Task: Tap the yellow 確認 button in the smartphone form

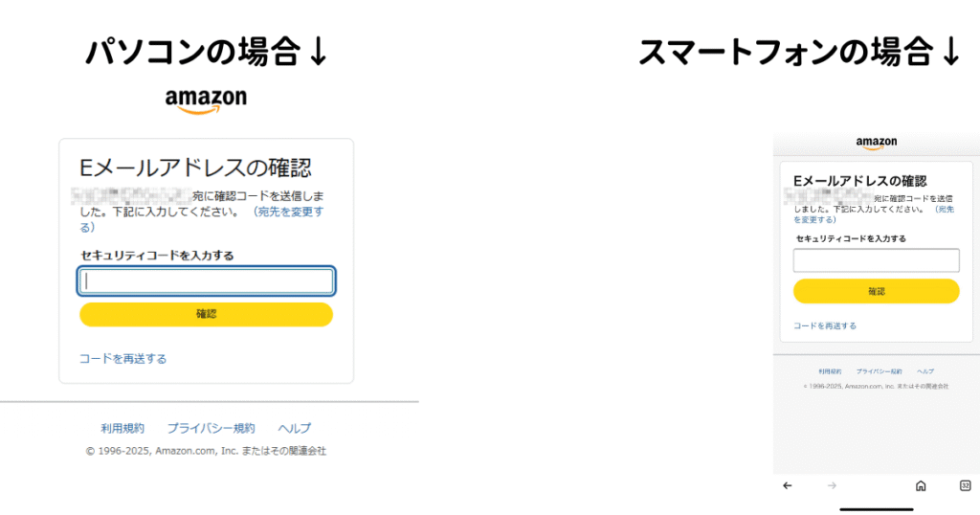Action: (x=877, y=291)
